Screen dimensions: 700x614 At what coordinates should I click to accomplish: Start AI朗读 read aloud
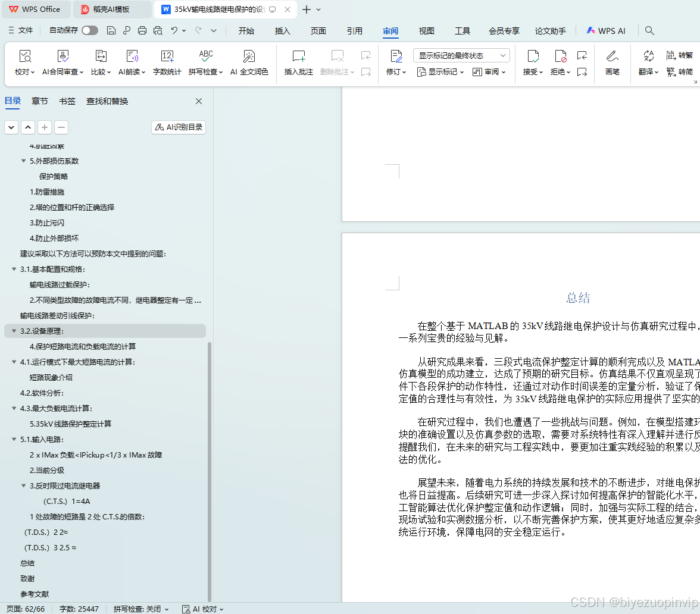(132, 63)
